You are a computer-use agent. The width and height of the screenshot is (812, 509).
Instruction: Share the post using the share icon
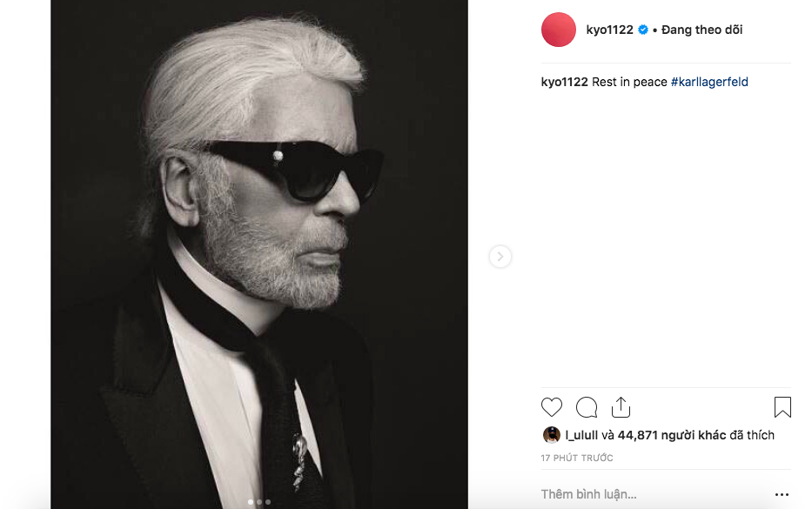(x=621, y=407)
